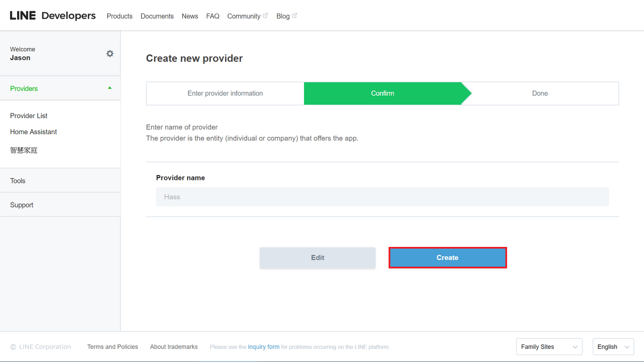This screenshot has height=362, width=644.
Task: Click the Create button
Action: [x=448, y=257]
